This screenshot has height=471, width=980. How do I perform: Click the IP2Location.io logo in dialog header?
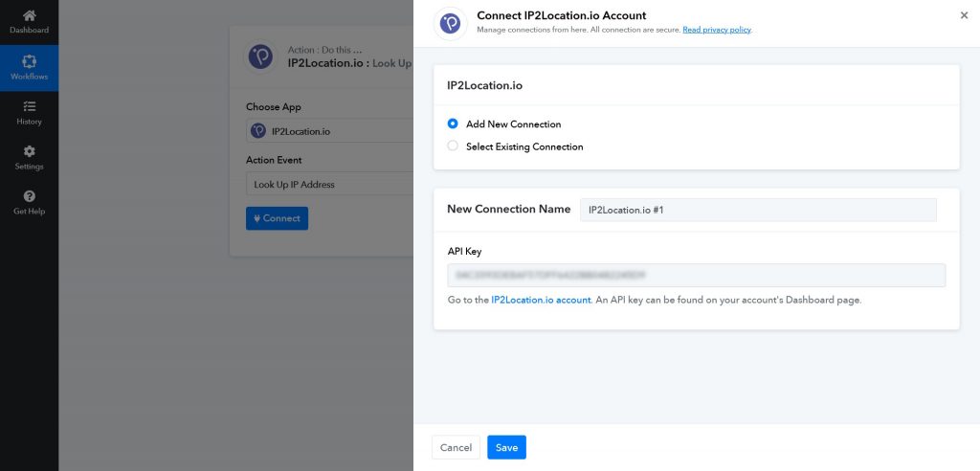[450, 23]
